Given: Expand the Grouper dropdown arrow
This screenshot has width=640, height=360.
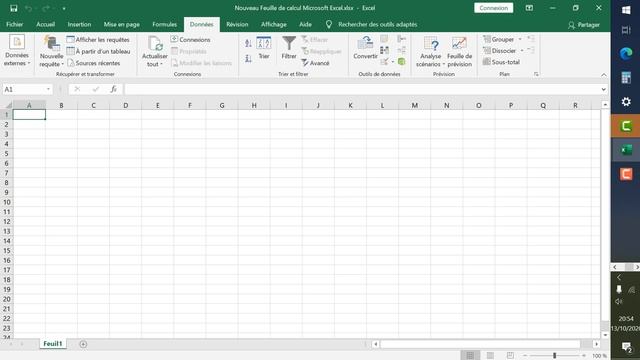Looking at the screenshot, I should [520, 39].
